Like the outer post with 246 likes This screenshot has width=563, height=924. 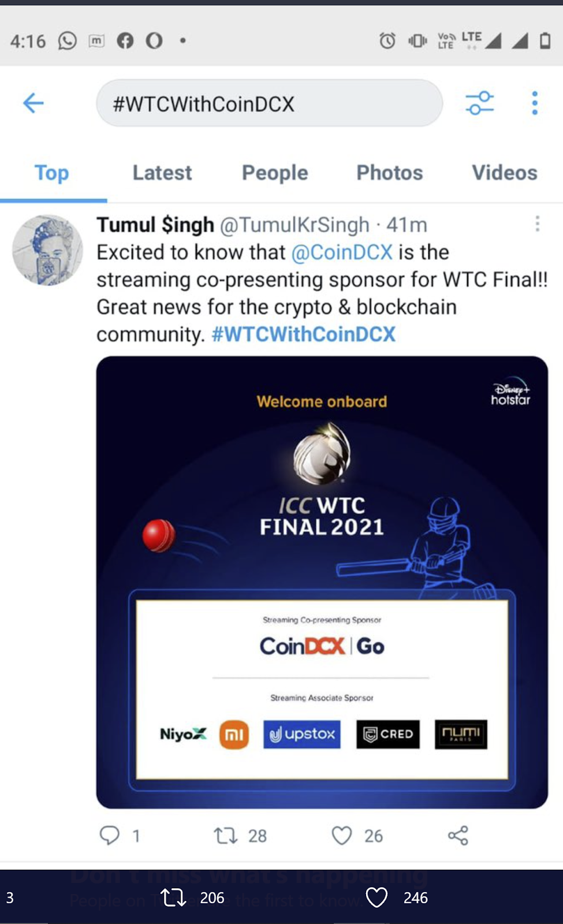[376, 897]
